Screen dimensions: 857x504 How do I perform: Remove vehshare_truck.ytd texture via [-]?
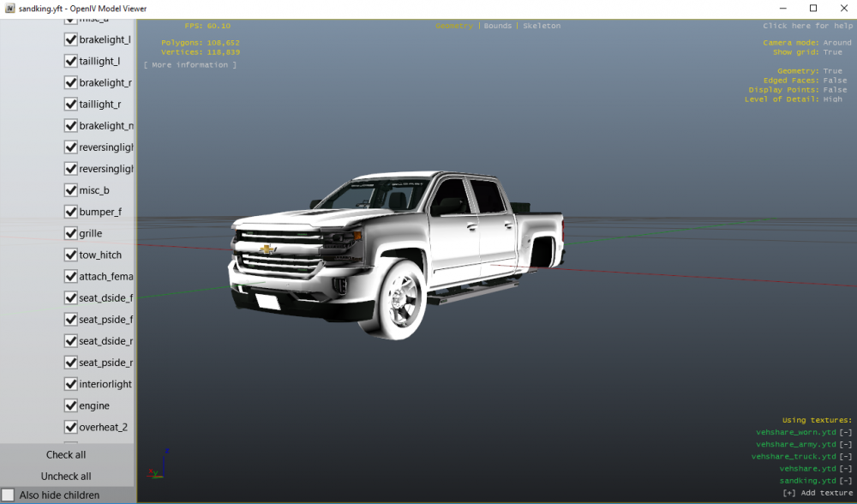pos(846,457)
